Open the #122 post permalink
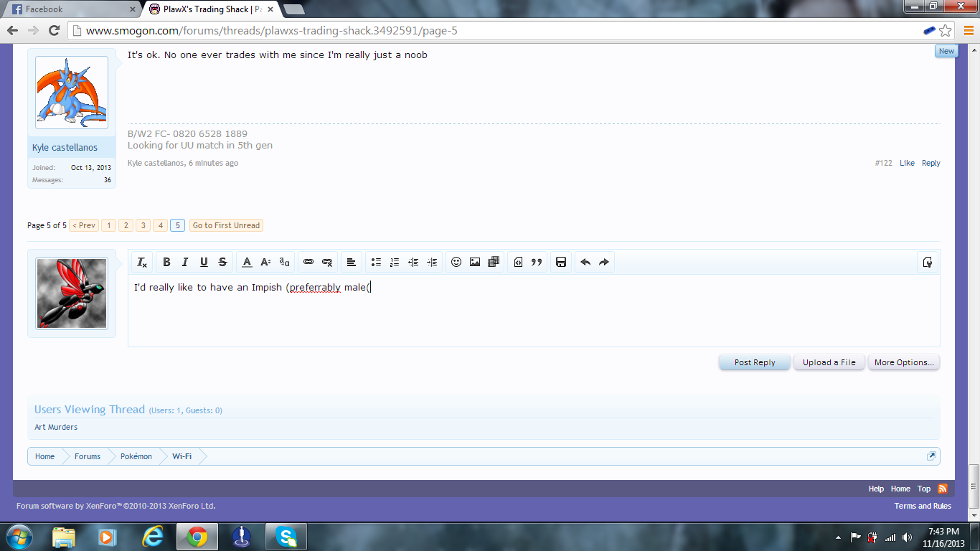980x551 pixels. coord(884,163)
